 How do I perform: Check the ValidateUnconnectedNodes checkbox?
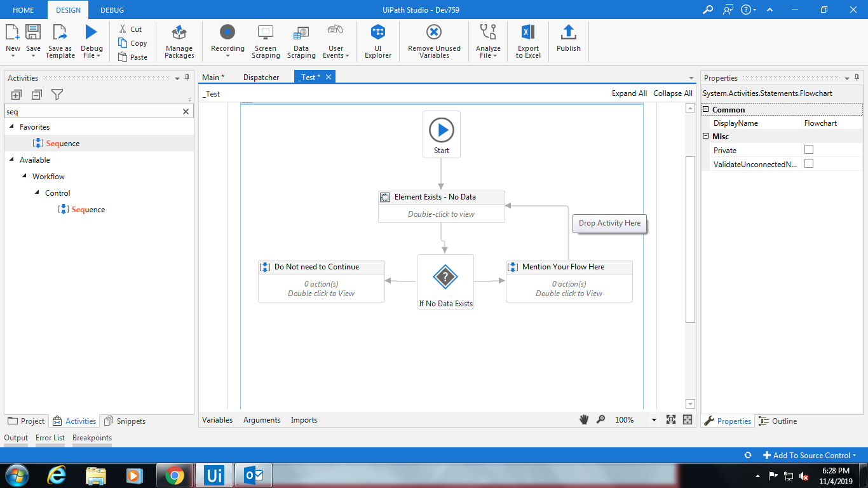[809, 163]
